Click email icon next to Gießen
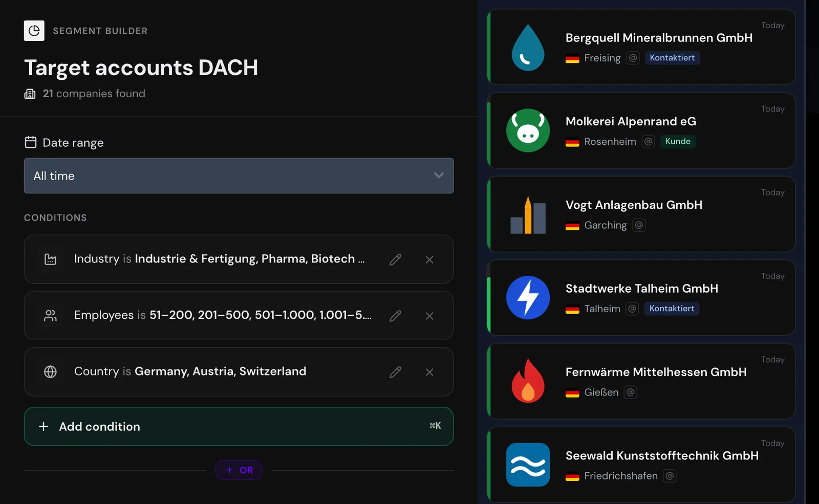The height and width of the screenshot is (504, 819). pyautogui.click(x=631, y=392)
